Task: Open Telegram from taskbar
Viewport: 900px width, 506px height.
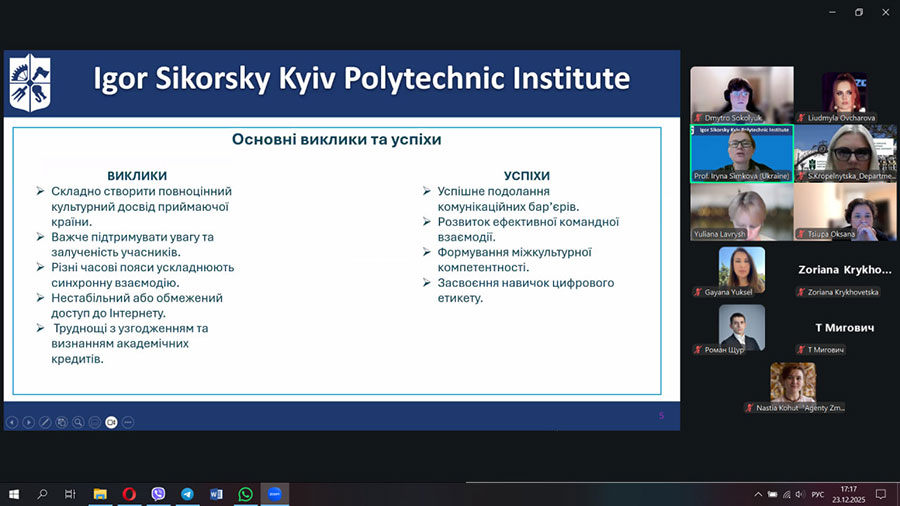Action: coord(187,494)
